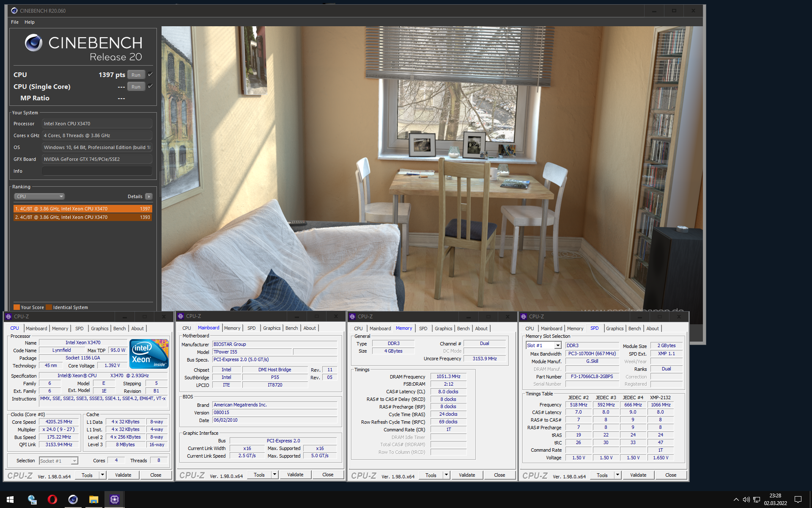Image resolution: width=812 pixels, height=508 pixels.
Task: Click the Core Speed 4205.25 MHz value
Action: pyautogui.click(x=59, y=422)
